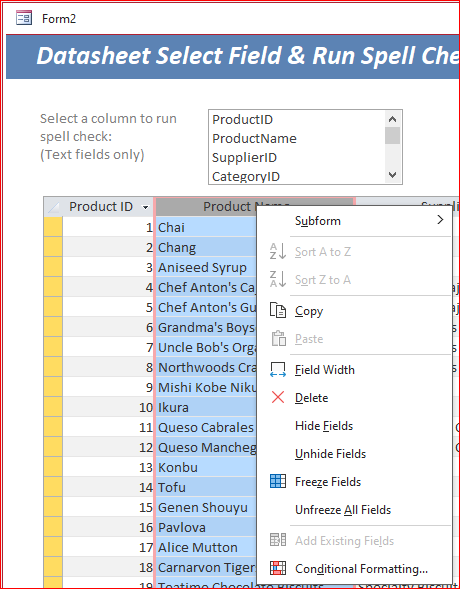
Task: Click the Sort A to Z icon
Action: click(278, 251)
